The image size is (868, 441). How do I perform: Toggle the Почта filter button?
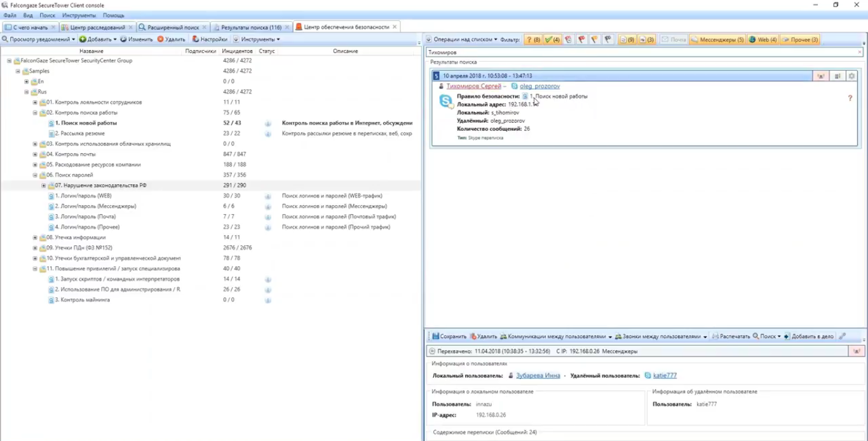674,39
